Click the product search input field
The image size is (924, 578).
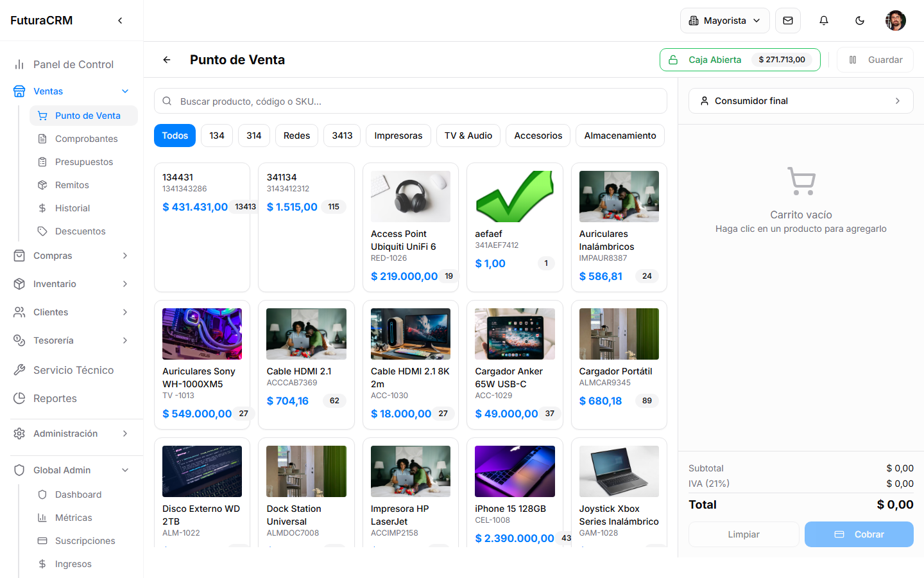pyautogui.click(x=411, y=101)
